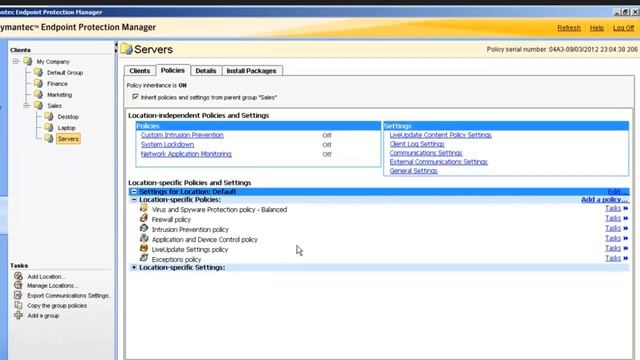Click the Manage Locations task icon
Viewport: 640px width, 360px height.
18,285
